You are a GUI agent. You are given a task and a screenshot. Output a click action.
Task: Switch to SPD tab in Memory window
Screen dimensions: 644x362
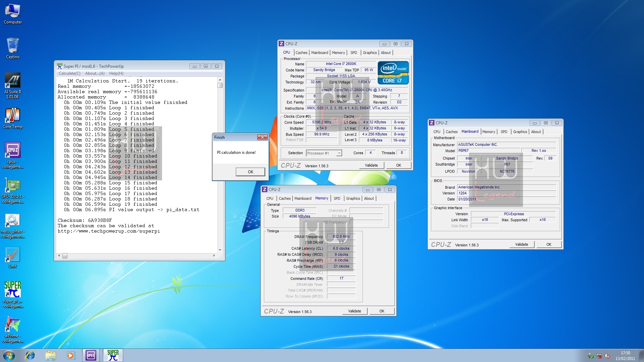[337, 198]
